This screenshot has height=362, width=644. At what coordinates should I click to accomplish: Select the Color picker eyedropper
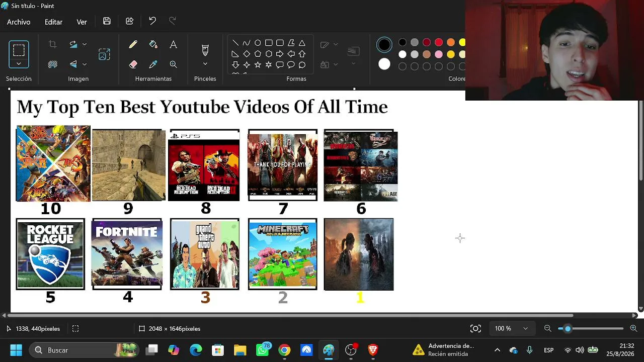click(153, 64)
